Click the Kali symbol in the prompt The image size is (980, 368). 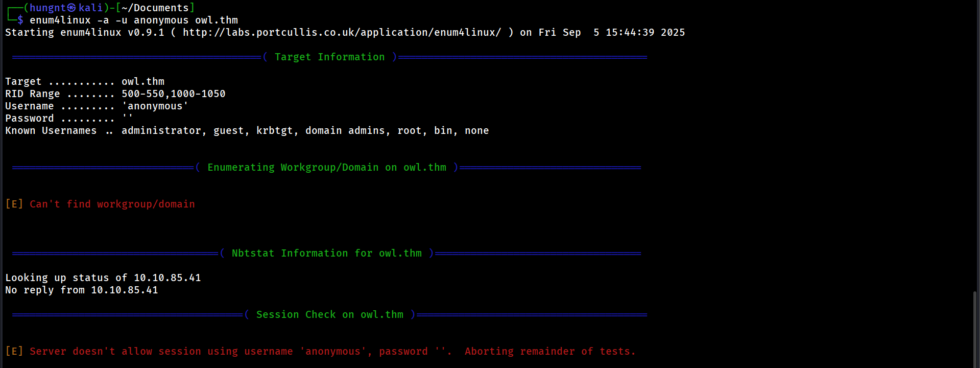(71, 8)
